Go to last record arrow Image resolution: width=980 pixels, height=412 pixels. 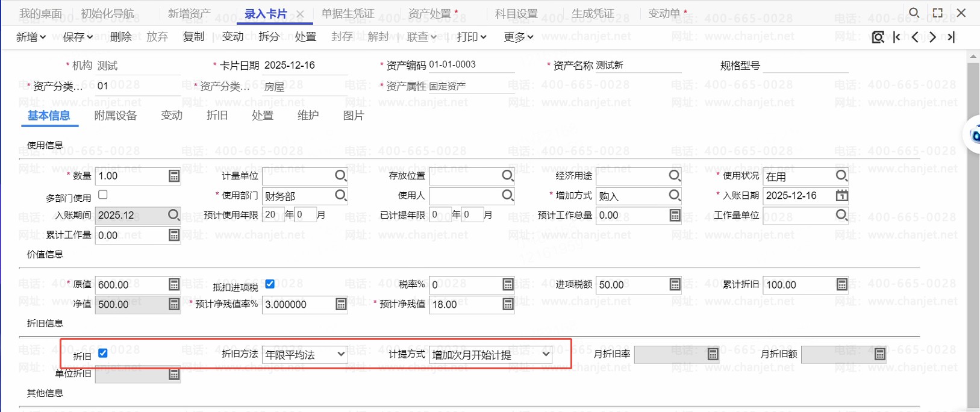click(x=951, y=37)
